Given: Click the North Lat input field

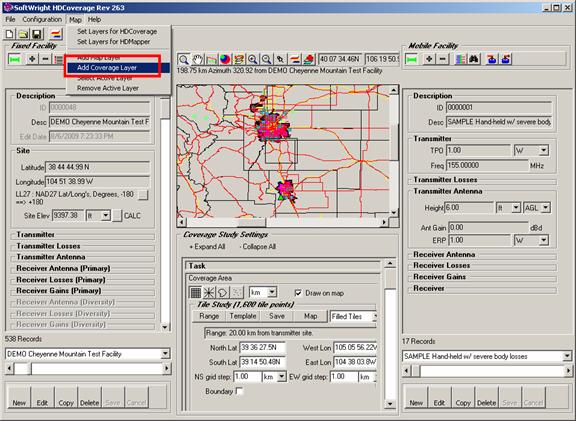Looking at the screenshot, I should click(262, 348).
